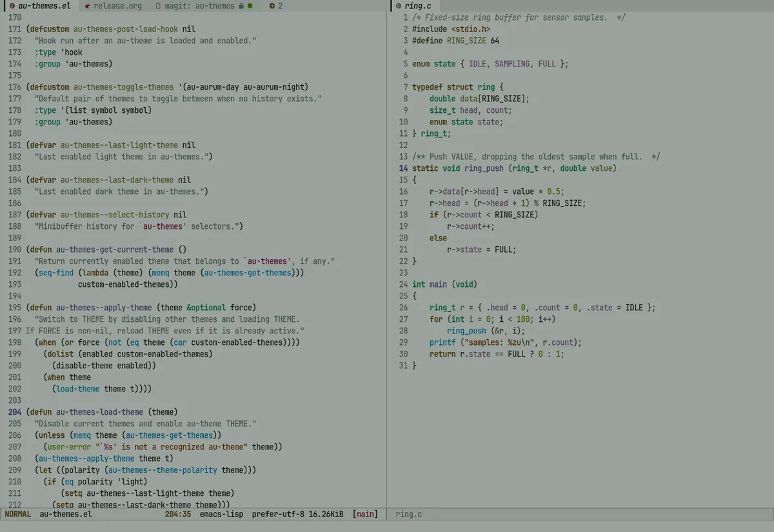Screen dimensions: 774x532
Task: Click the tab labeled 2
Action: pyautogui.click(x=276, y=6)
